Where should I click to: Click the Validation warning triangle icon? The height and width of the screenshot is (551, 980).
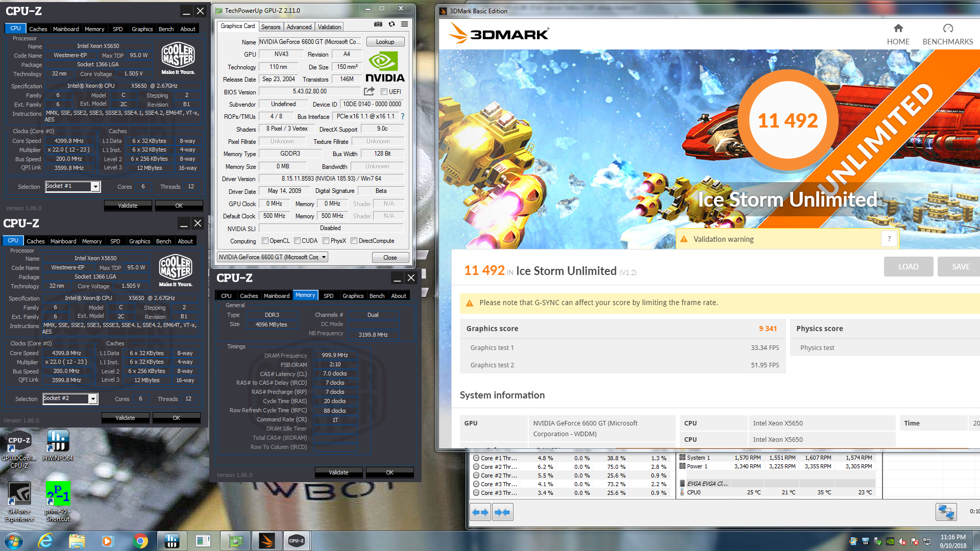[684, 239]
